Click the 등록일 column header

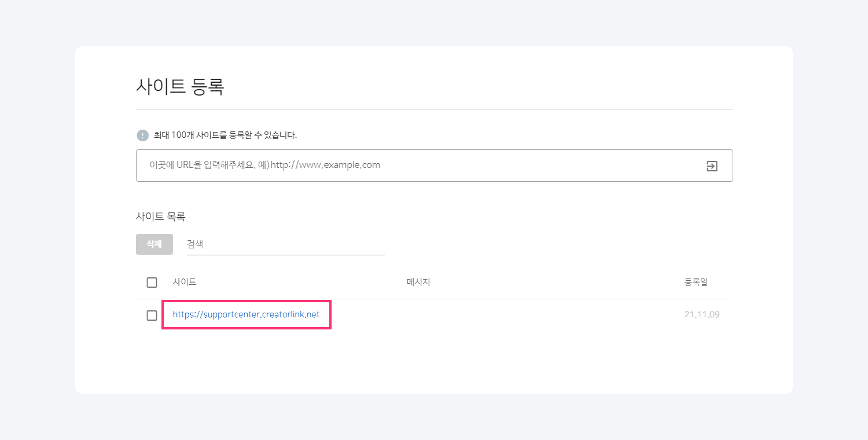point(696,282)
